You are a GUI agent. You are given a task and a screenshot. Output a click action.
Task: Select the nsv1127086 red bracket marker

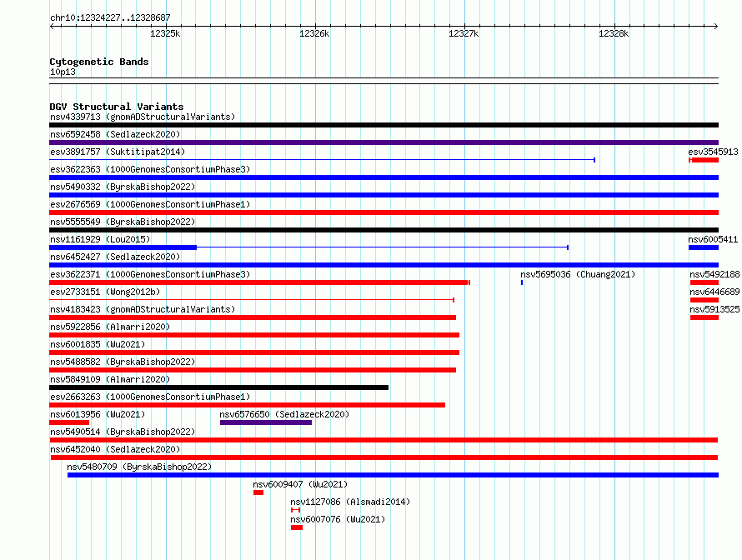coord(296,510)
